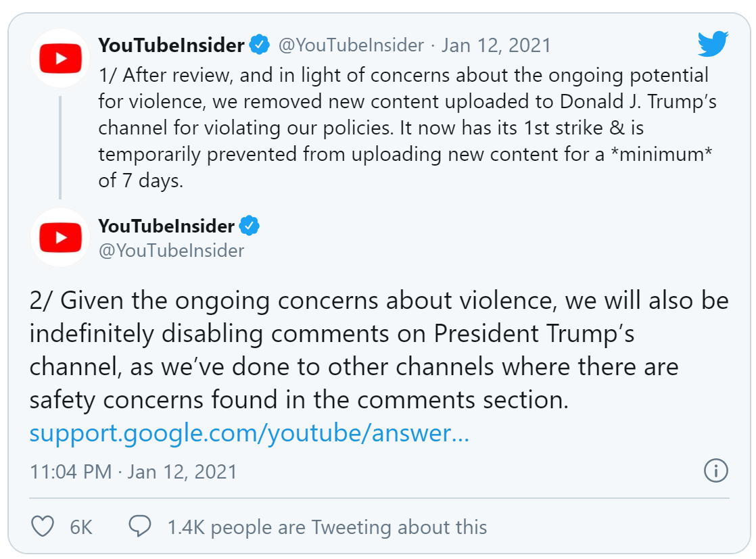Click the 11:04 PM · Jan 12, 2021 timestamp

coord(133,472)
